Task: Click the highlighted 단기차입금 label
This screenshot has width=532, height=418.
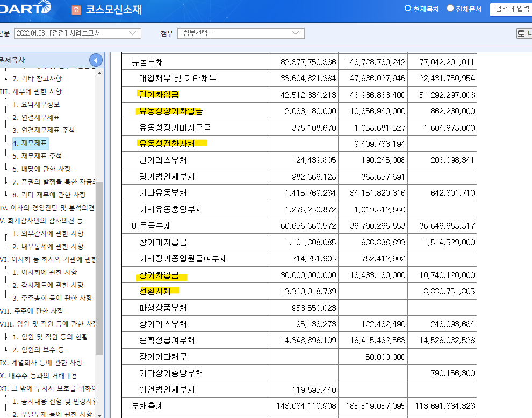Action: click(x=159, y=95)
